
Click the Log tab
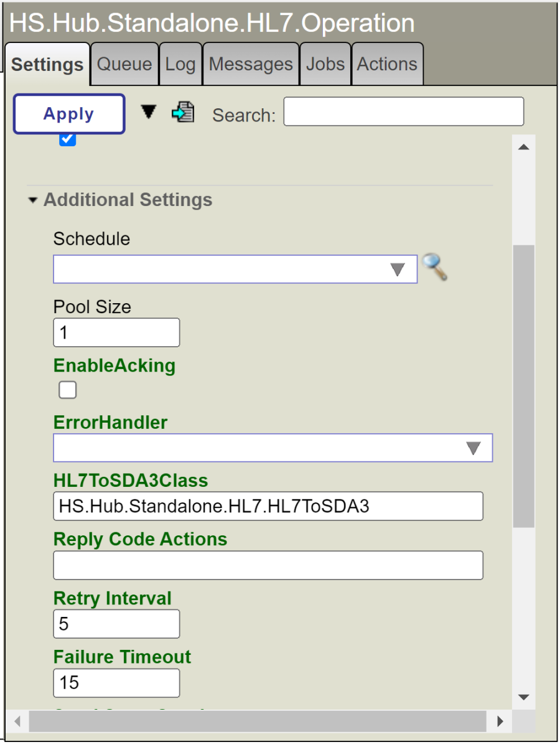[x=180, y=64]
